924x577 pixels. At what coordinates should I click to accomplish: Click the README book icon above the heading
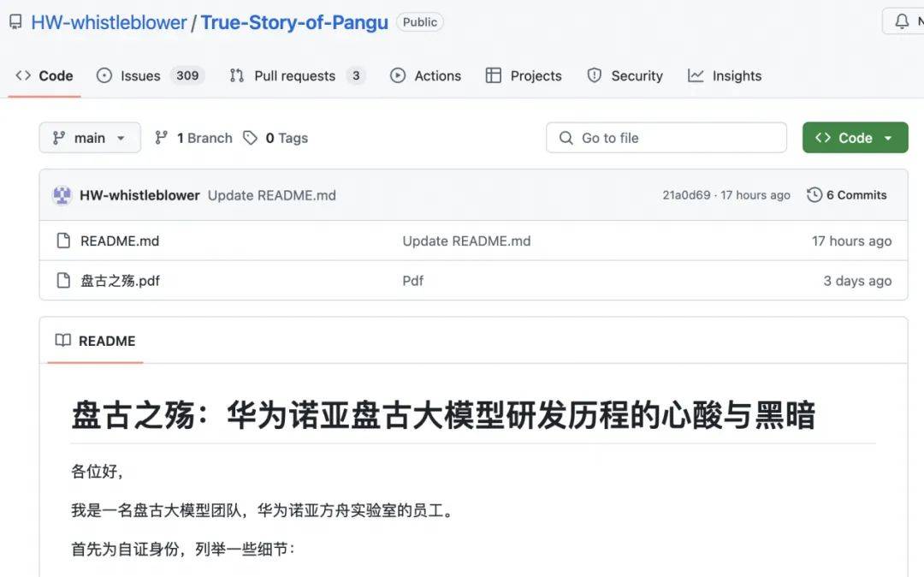[x=62, y=340]
